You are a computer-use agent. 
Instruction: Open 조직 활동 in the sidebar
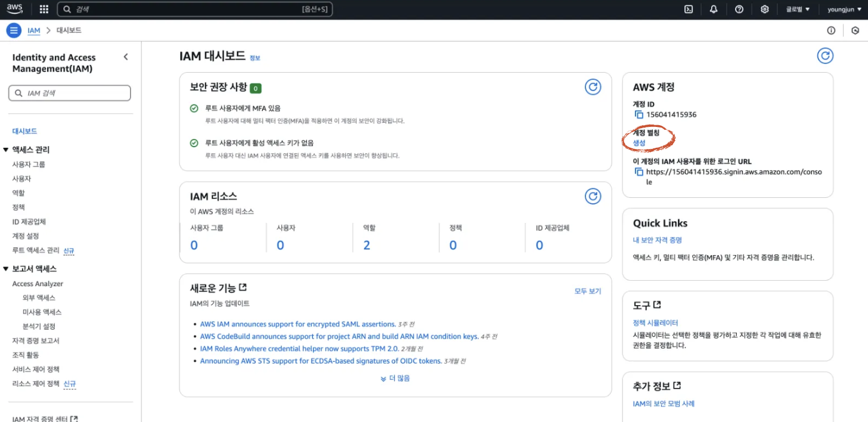pyautogui.click(x=26, y=355)
